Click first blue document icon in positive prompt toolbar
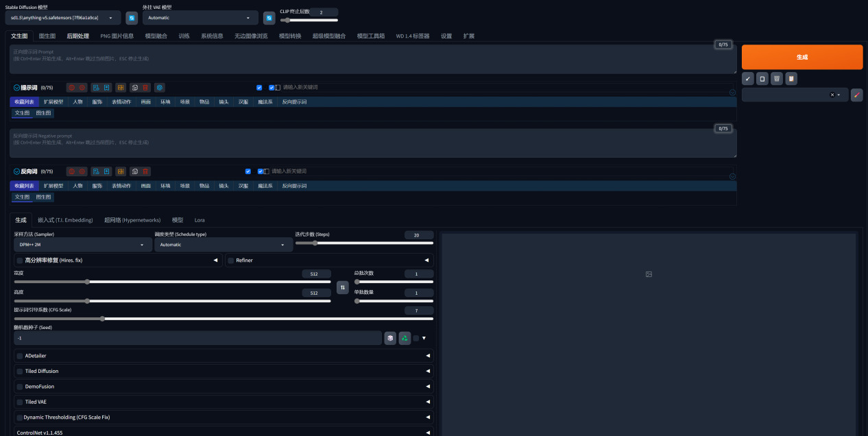 click(97, 88)
